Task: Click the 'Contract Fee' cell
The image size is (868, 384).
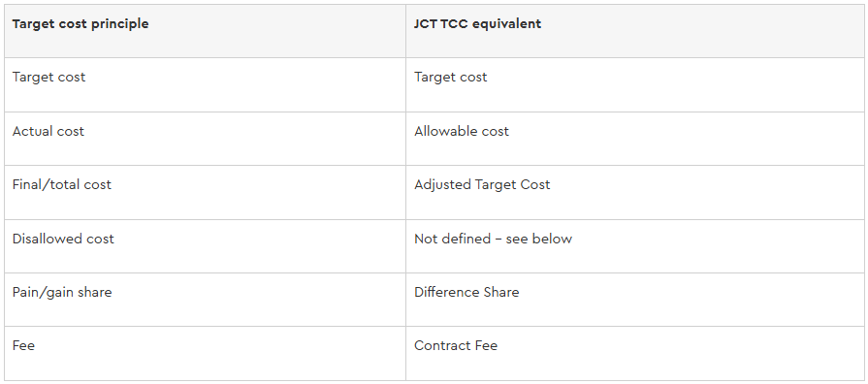Action: pos(635,353)
